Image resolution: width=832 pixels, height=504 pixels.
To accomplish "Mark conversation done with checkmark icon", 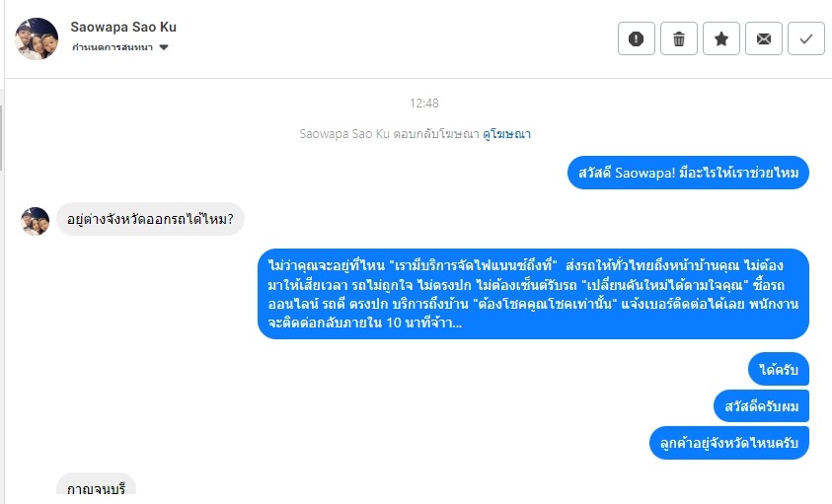I will tap(806, 38).
